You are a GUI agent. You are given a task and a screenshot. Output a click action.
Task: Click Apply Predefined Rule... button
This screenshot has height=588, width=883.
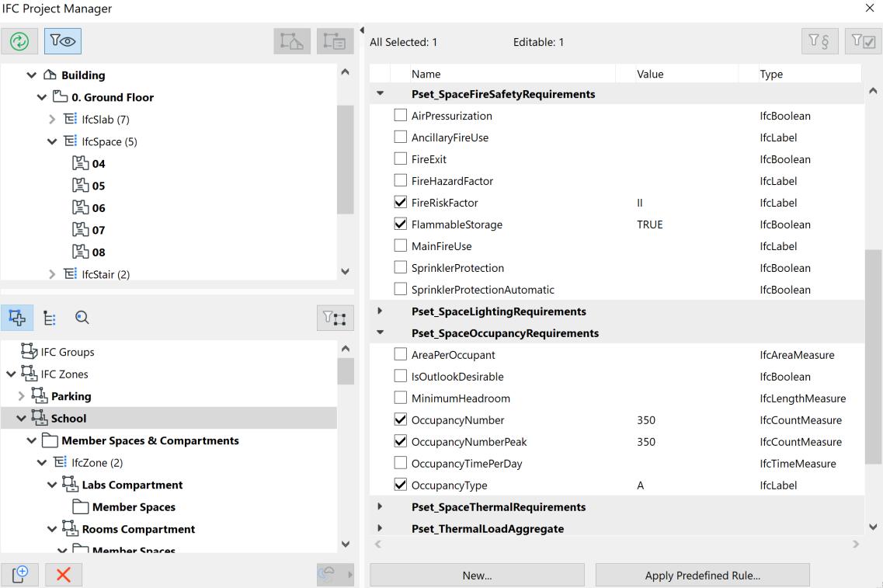point(702,576)
